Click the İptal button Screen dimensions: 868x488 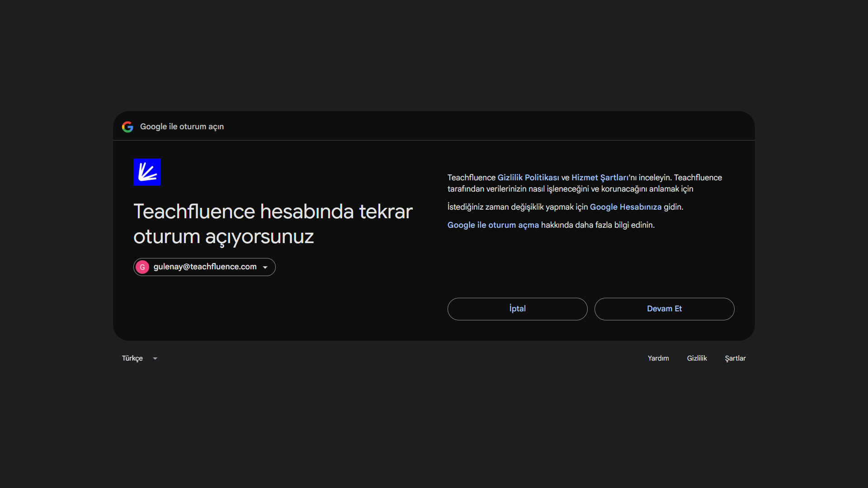[x=518, y=309]
